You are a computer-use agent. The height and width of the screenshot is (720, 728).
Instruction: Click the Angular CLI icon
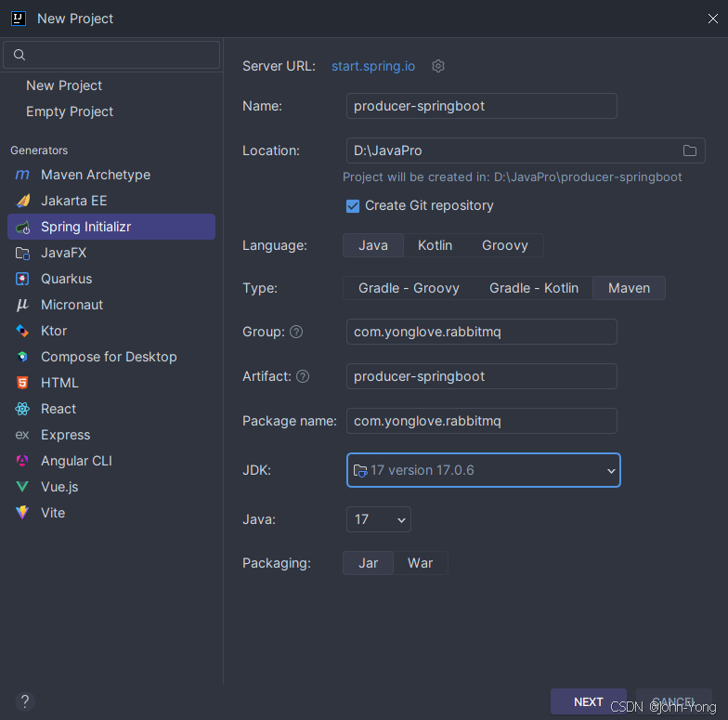point(22,461)
